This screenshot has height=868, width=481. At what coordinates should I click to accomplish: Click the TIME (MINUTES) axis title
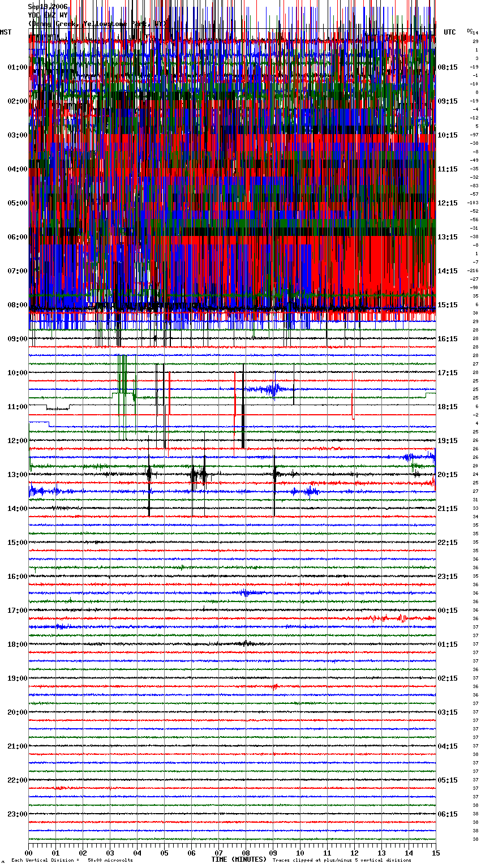(238, 860)
